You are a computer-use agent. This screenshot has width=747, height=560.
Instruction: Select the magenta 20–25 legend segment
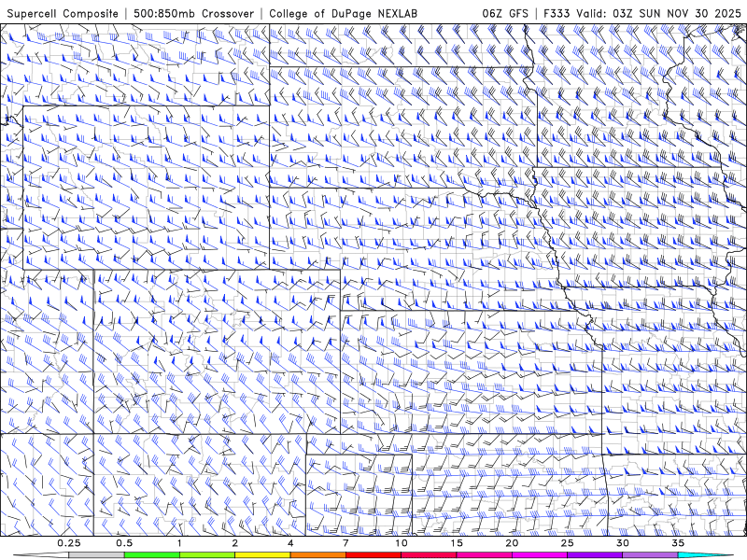[x=540, y=555]
